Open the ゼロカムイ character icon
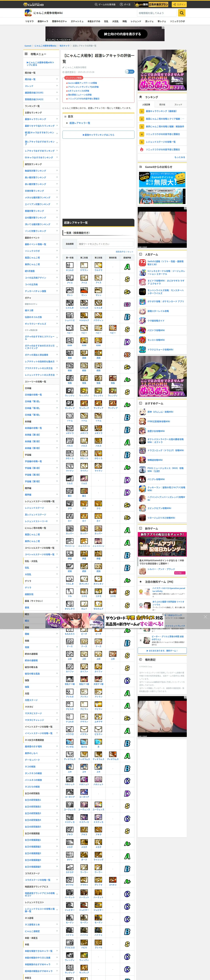This screenshot has width=210, height=980. (x=98, y=604)
